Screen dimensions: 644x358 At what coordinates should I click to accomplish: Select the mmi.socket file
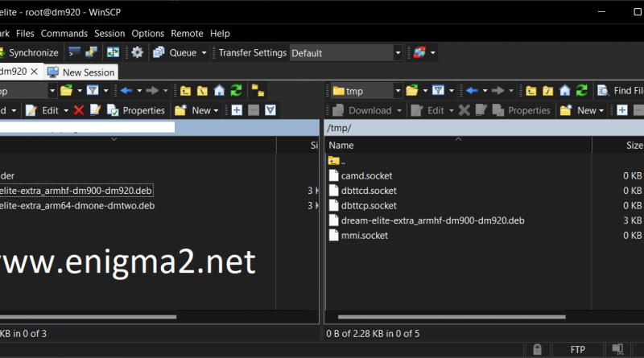tap(365, 236)
